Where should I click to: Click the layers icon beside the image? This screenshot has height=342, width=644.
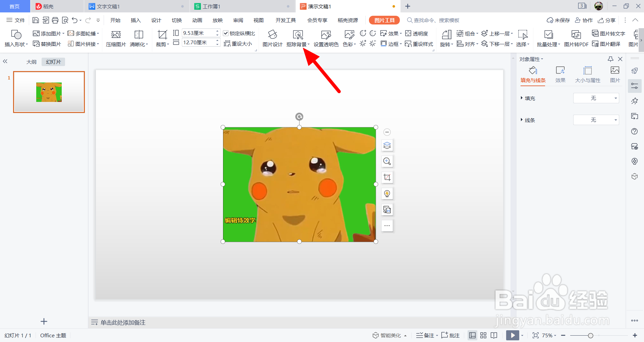point(387,145)
